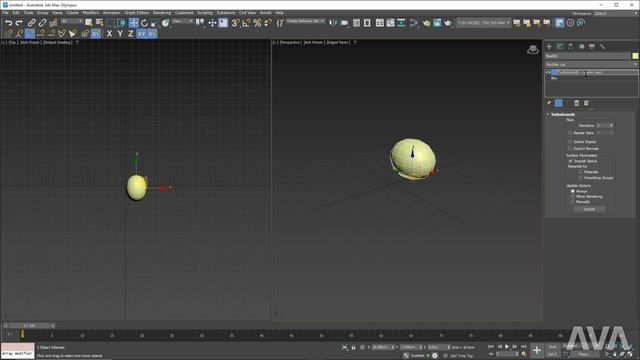Open the Modifiers menu
This screenshot has width=640, height=360.
pyautogui.click(x=91, y=13)
